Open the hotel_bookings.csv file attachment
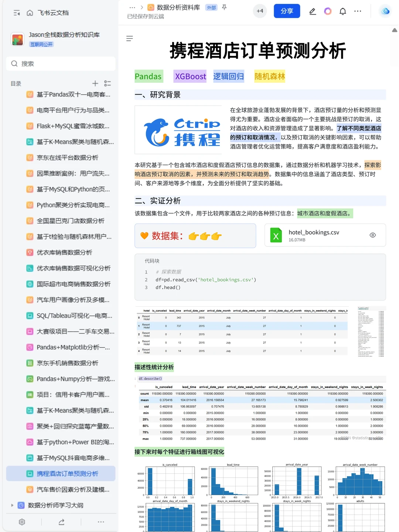This screenshot has height=532, width=399. [325, 235]
